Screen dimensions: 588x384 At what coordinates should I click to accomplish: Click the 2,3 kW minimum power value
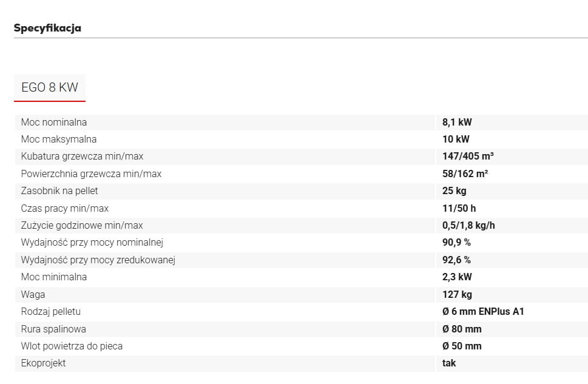click(457, 277)
